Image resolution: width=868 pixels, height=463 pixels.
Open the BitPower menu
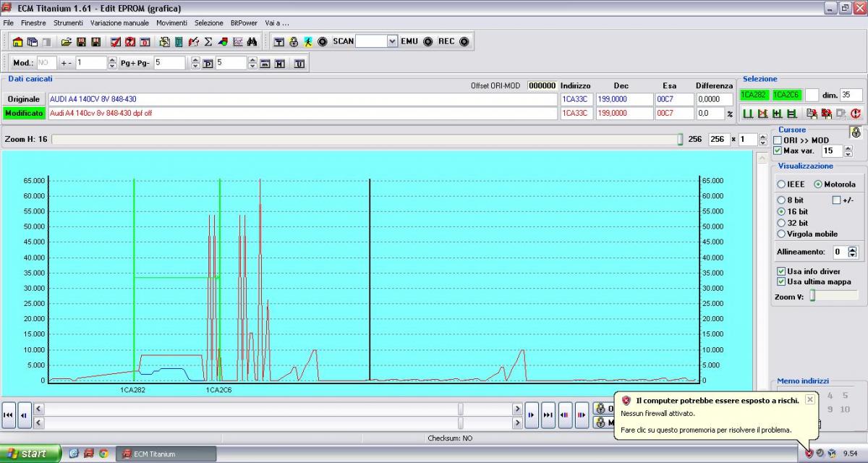(x=244, y=23)
